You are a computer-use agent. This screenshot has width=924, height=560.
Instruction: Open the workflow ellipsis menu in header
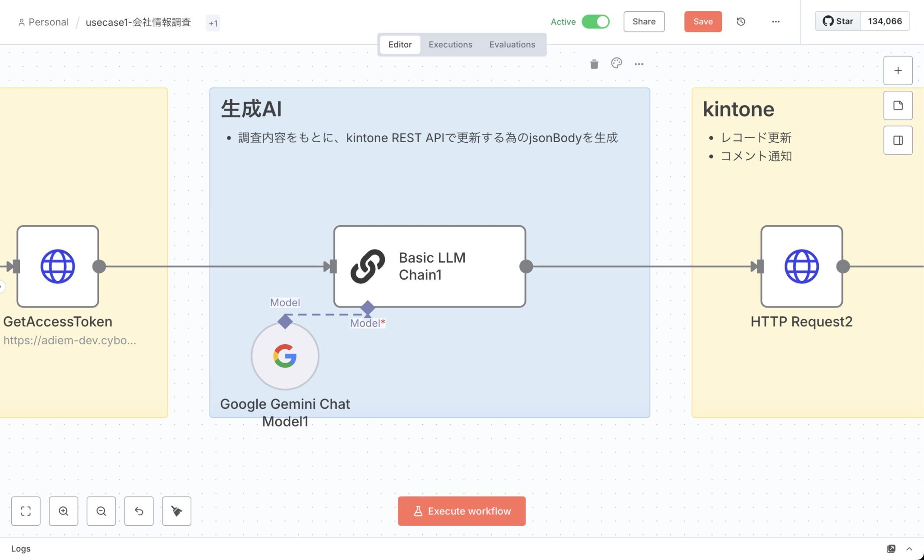[x=776, y=22]
